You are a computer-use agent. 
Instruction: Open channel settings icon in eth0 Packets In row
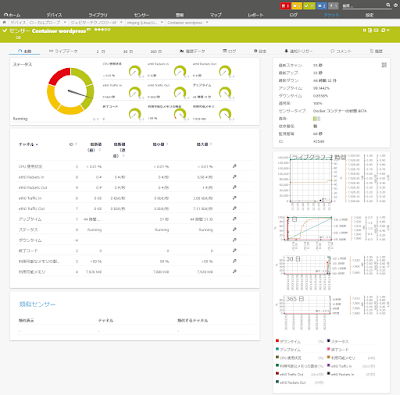coord(235,177)
